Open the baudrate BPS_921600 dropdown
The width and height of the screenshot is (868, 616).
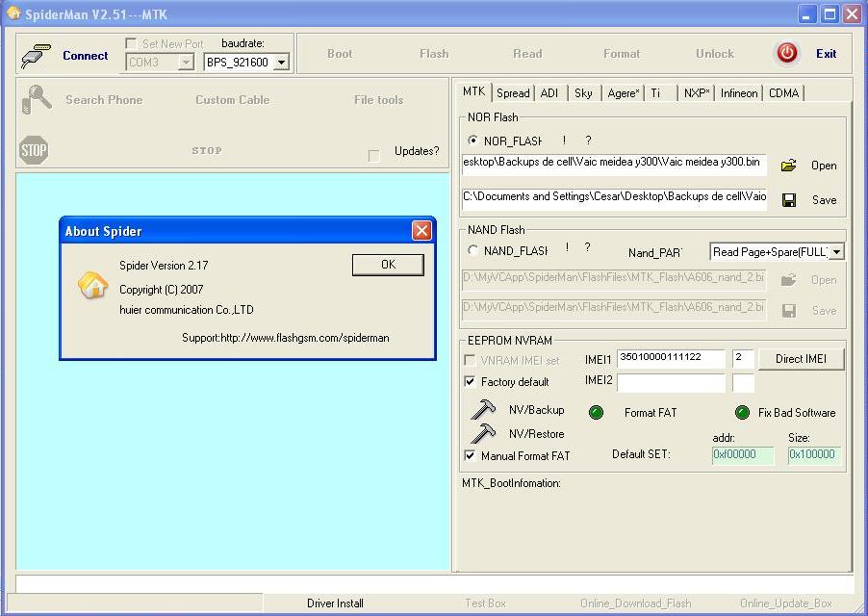281,63
